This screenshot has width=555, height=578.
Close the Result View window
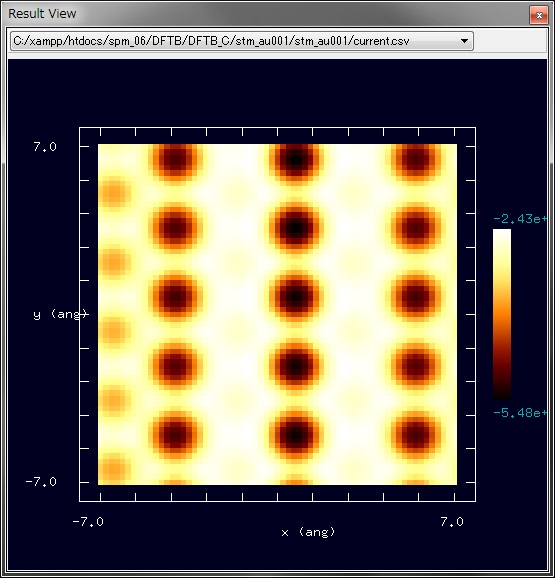click(539, 15)
